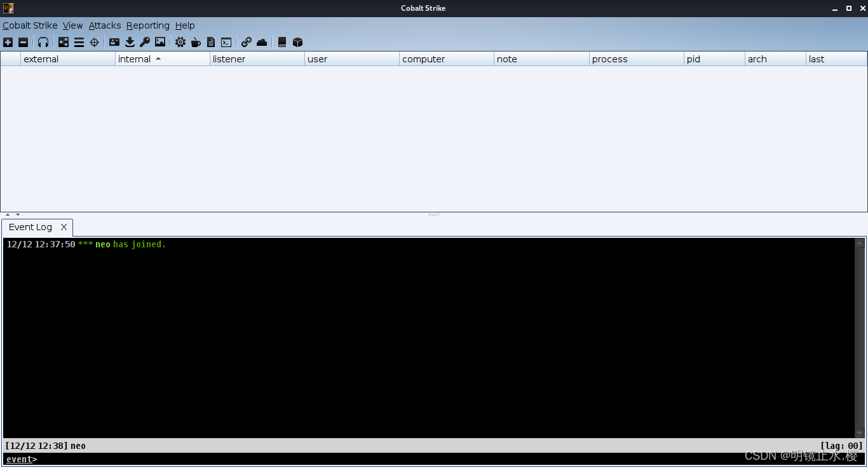
Task: Open MS Office macro document icon
Action: pyautogui.click(x=211, y=43)
